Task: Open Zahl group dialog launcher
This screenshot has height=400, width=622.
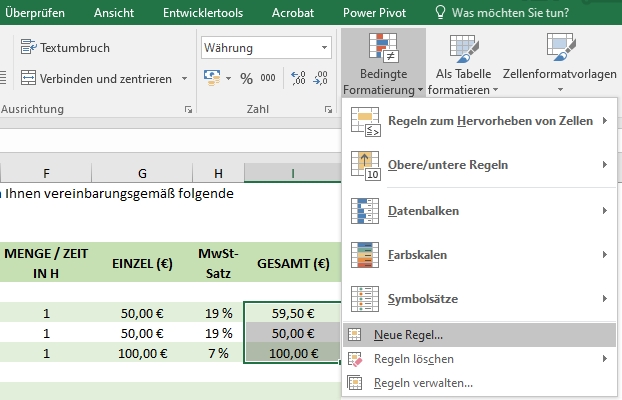Action: (327, 109)
